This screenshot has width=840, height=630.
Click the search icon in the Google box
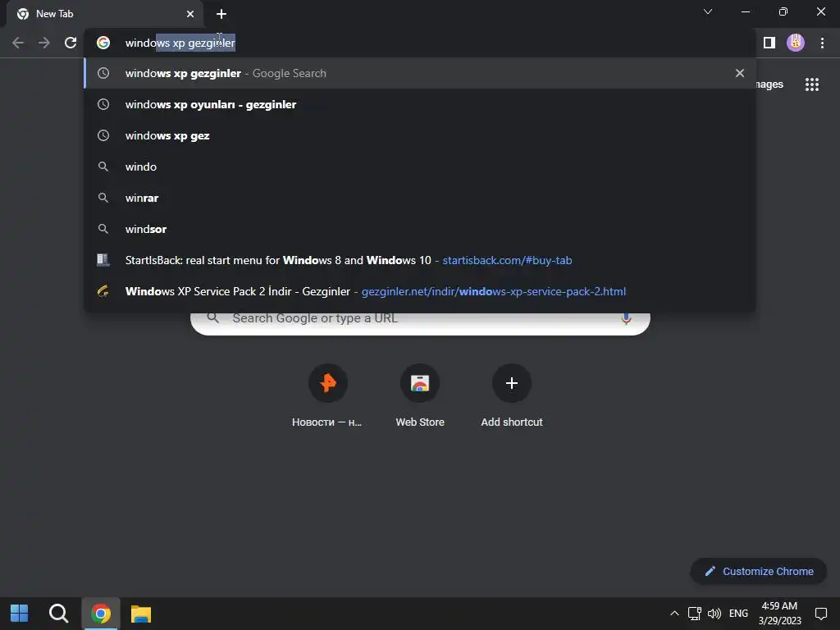click(213, 317)
